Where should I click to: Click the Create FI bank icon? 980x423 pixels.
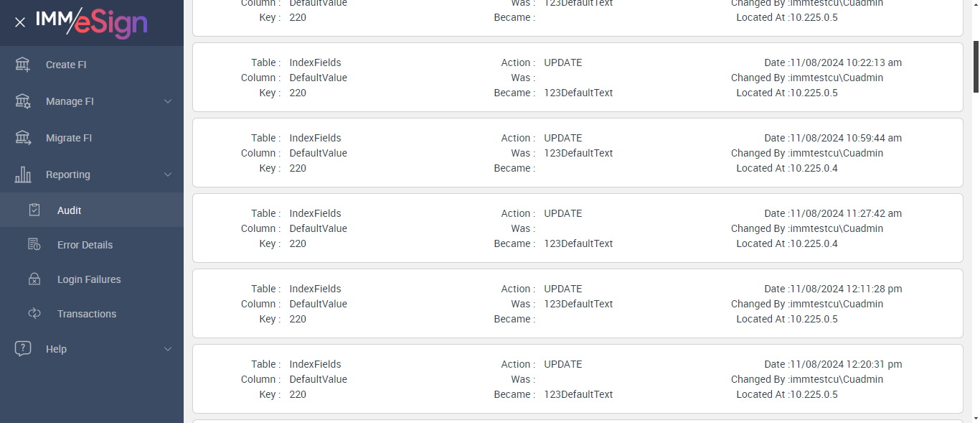(23, 65)
